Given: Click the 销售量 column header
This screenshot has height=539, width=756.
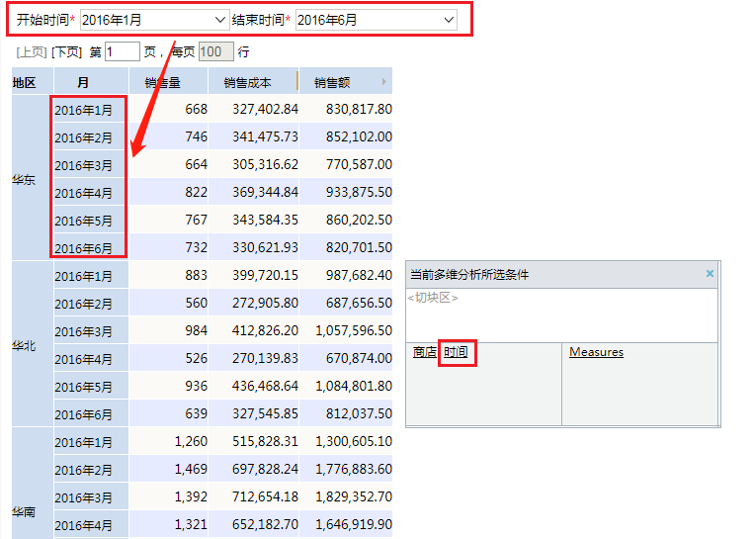Looking at the screenshot, I should pyautogui.click(x=168, y=81).
